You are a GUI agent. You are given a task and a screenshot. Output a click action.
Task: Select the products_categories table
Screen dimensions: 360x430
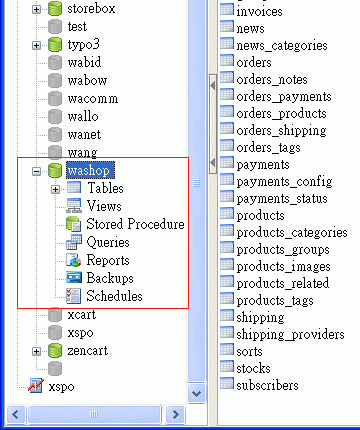click(x=292, y=233)
